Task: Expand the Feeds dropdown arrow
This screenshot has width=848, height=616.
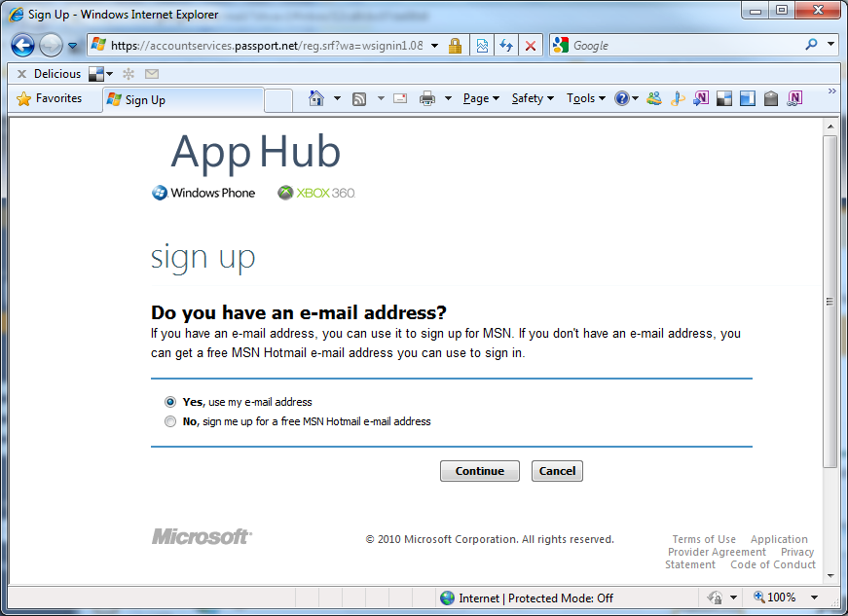Action: tap(381, 98)
